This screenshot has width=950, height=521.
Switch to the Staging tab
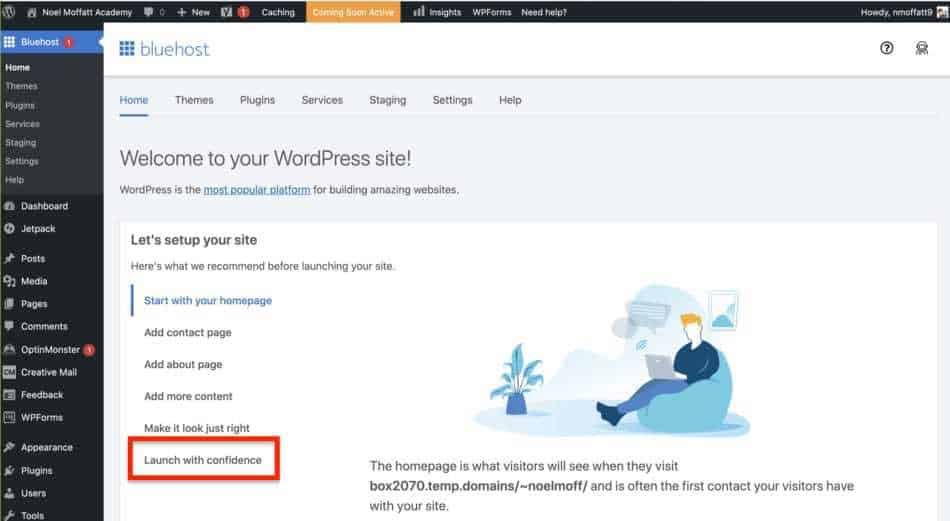point(388,101)
